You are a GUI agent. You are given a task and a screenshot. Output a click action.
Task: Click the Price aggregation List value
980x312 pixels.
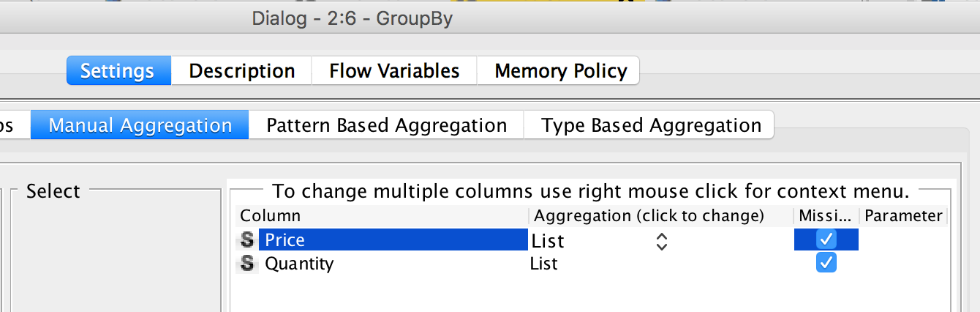click(548, 240)
